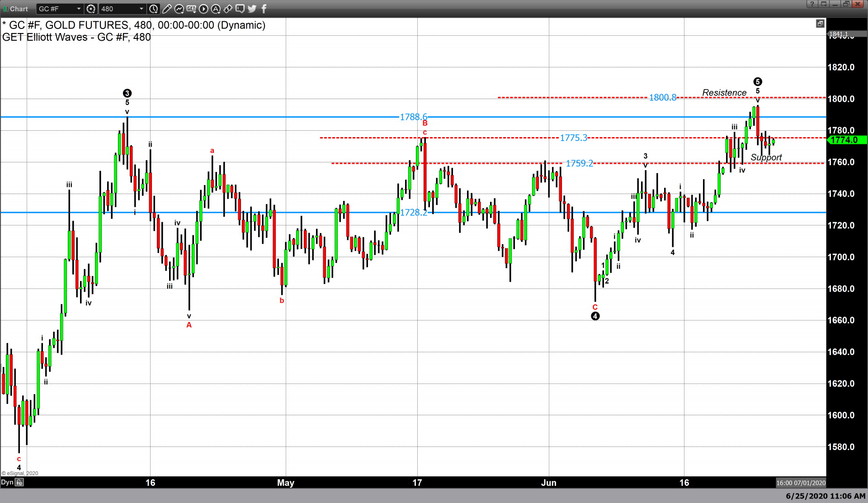Click the GET Elliott Waves study title
This screenshot has width=868, height=503.
point(76,37)
